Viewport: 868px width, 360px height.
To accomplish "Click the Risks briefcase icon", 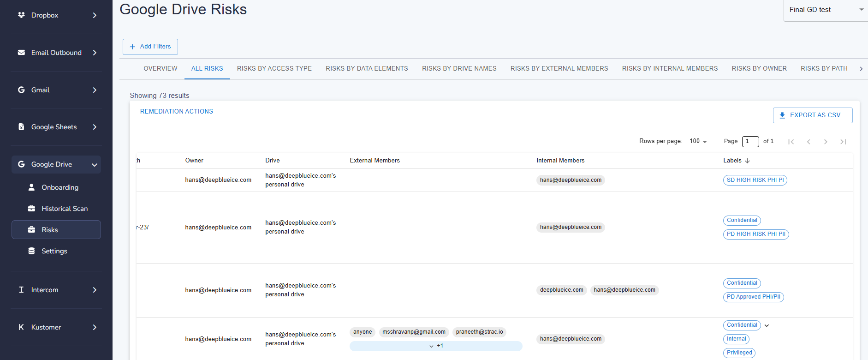I will [31, 230].
